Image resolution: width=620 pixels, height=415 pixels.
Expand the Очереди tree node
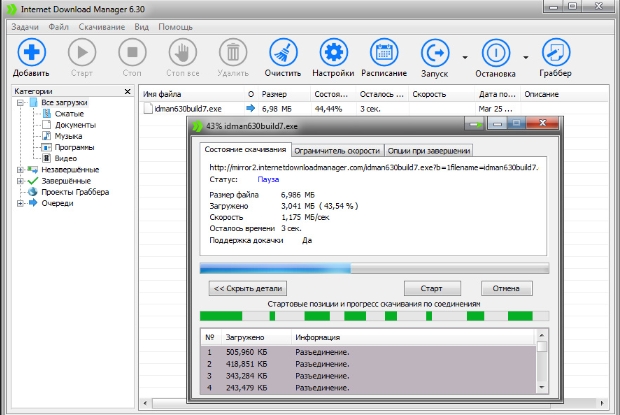pos(20,203)
